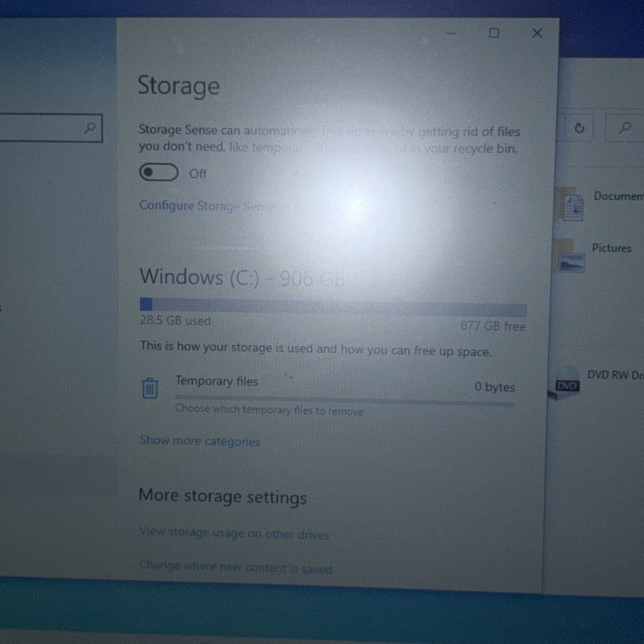Click Show more categories link
Image resolution: width=644 pixels, height=644 pixels.
[x=200, y=441]
